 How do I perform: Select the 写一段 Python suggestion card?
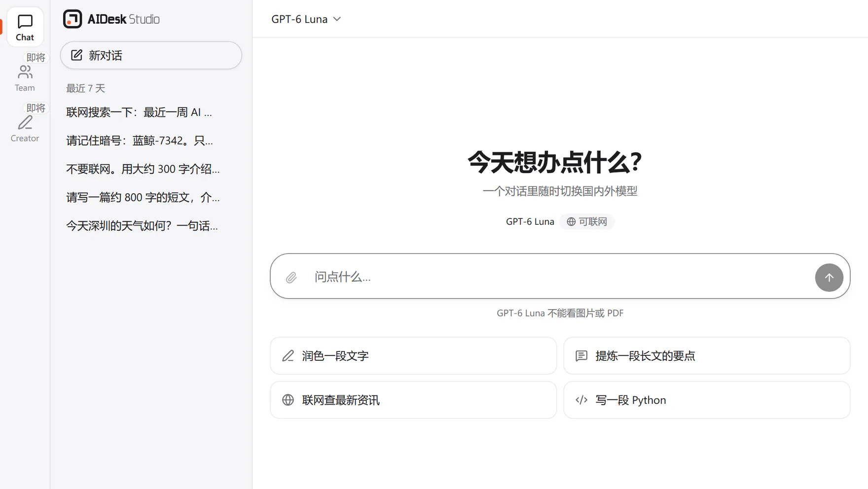click(707, 400)
